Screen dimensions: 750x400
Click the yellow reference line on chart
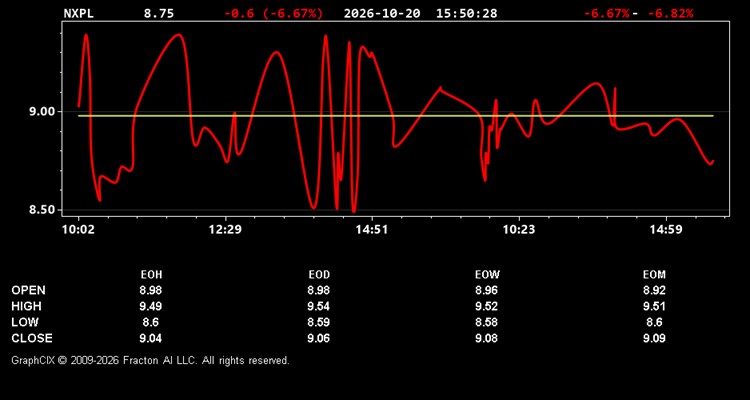(396, 116)
